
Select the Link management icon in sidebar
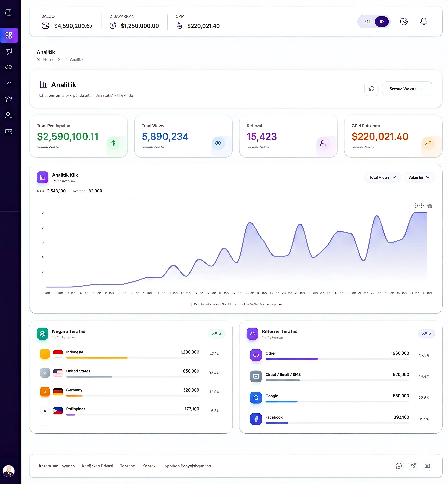(9, 67)
